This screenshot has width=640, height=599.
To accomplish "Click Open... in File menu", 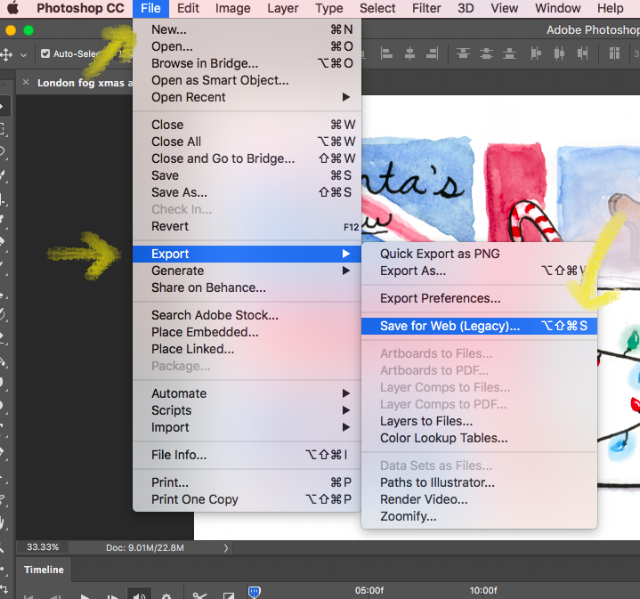I will 247,47.
